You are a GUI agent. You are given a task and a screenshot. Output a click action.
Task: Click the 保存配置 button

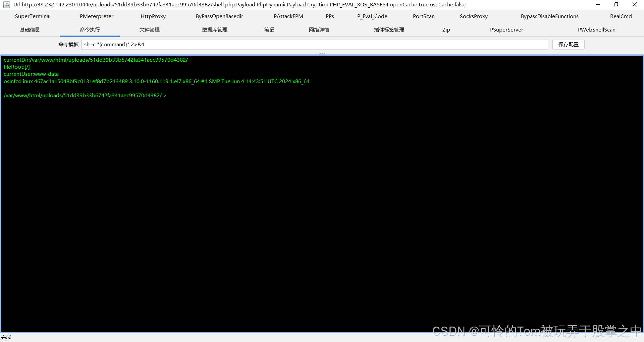click(x=568, y=44)
